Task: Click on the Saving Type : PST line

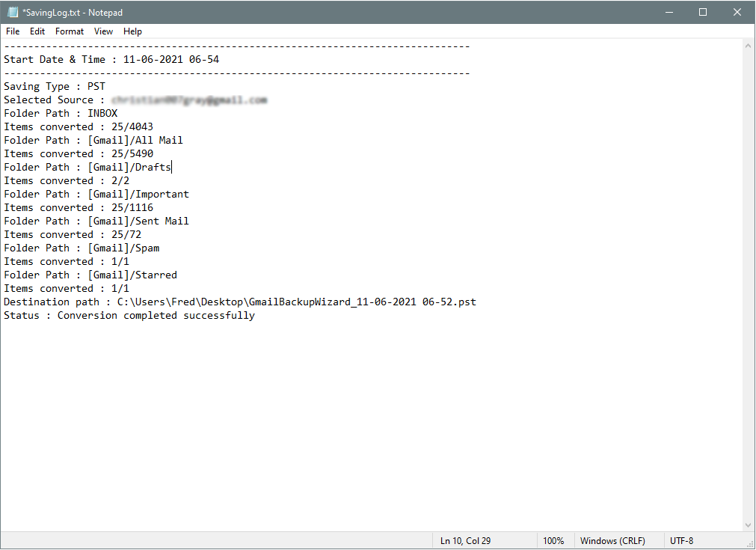Action: [55, 87]
